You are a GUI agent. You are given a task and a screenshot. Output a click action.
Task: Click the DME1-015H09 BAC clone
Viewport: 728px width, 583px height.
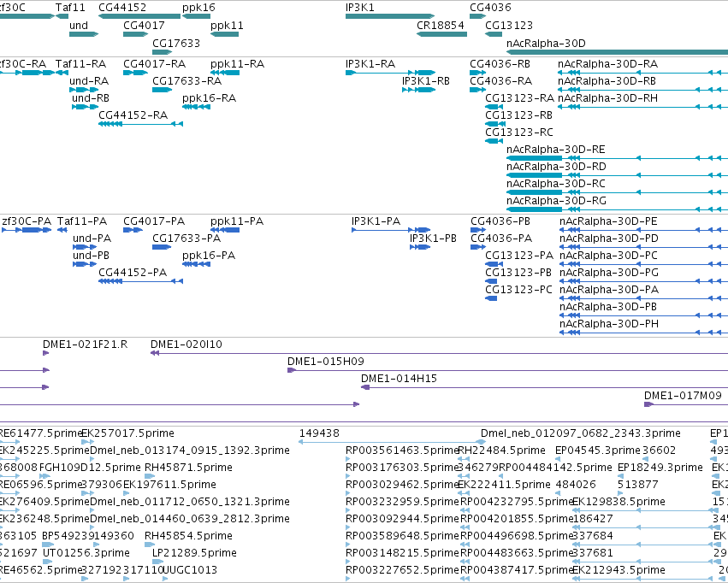point(507,370)
